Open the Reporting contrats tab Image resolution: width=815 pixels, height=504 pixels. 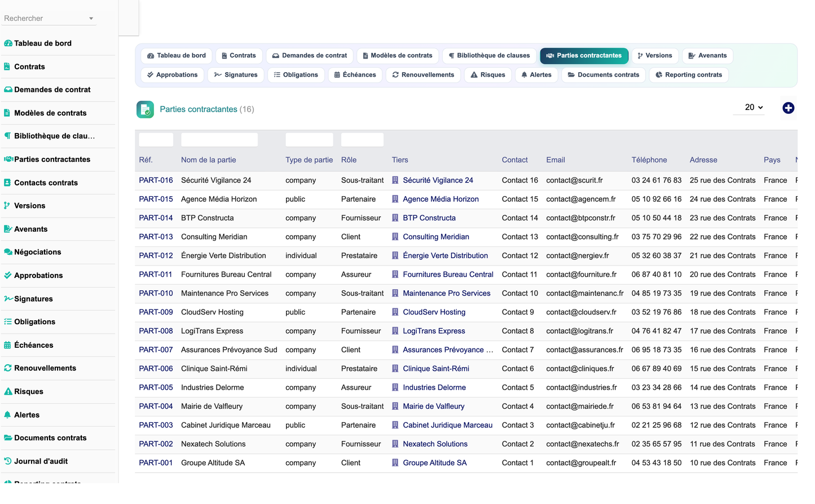click(689, 75)
